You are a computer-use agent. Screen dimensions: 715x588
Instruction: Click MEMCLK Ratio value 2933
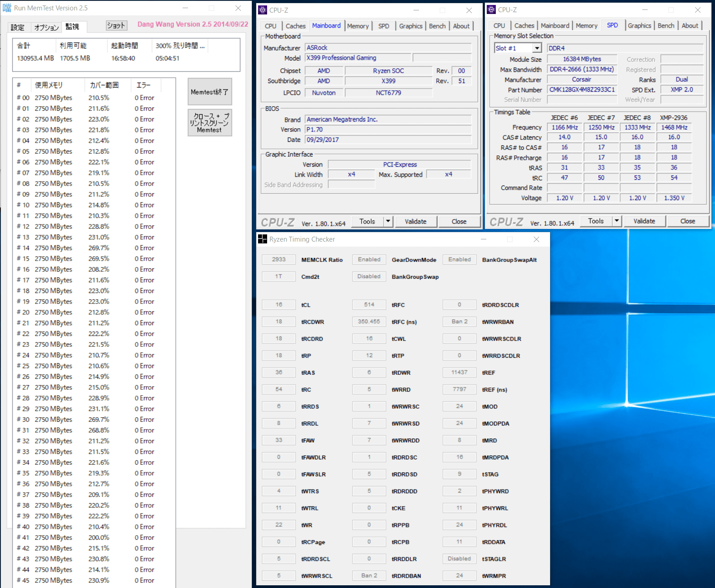[279, 260]
